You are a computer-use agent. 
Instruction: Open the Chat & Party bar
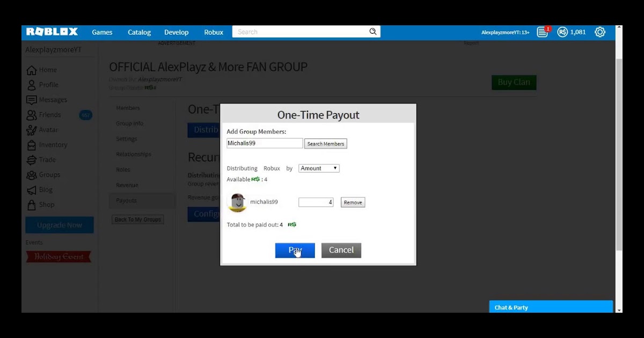[x=551, y=307]
